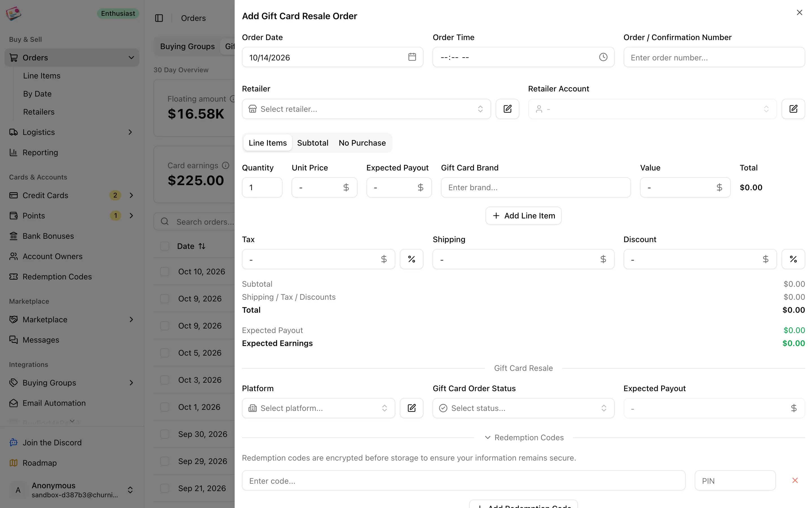
Task: Open Bank Bonuses in the sidebar
Action: click(x=72, y=236)
